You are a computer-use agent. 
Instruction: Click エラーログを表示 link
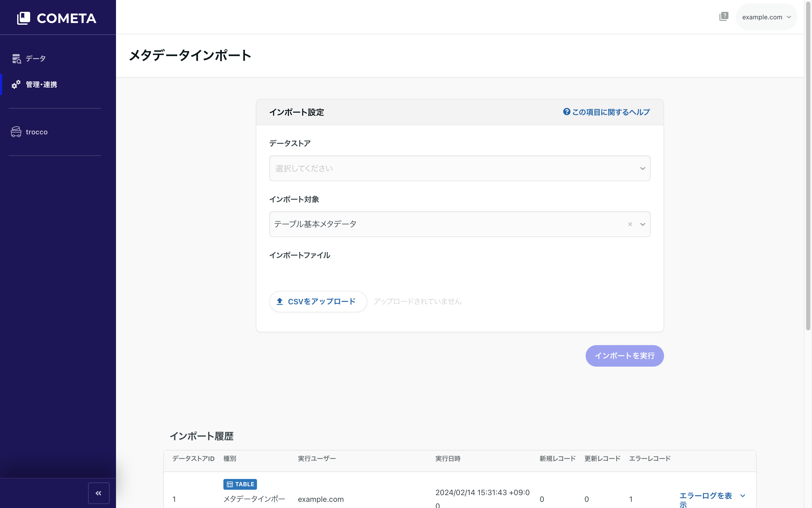[705, 500]
